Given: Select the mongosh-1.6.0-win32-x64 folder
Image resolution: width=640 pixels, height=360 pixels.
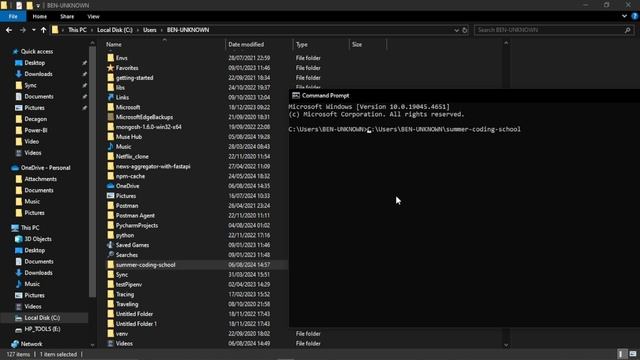Looking at the screenshot, I should click(x=149, y=127).
